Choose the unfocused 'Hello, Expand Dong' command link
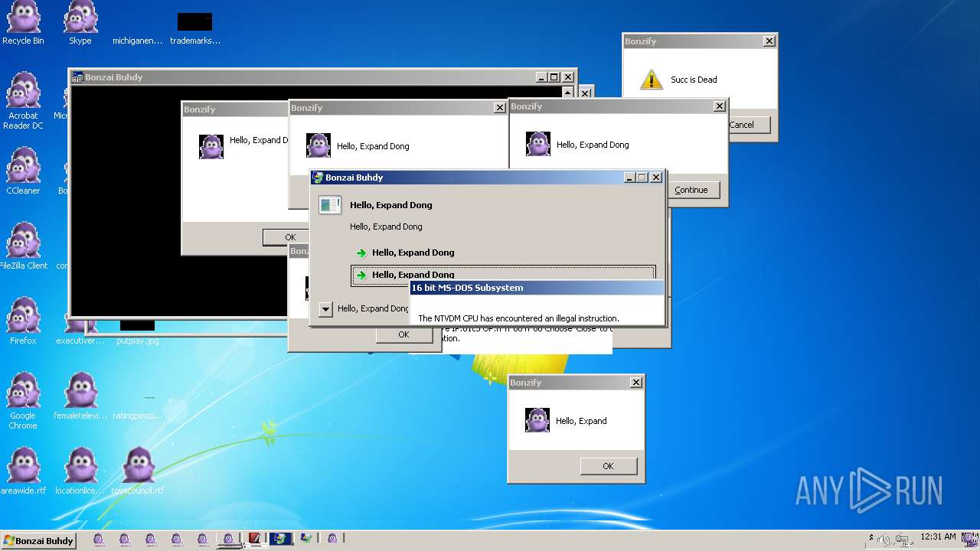 point(503,253)
